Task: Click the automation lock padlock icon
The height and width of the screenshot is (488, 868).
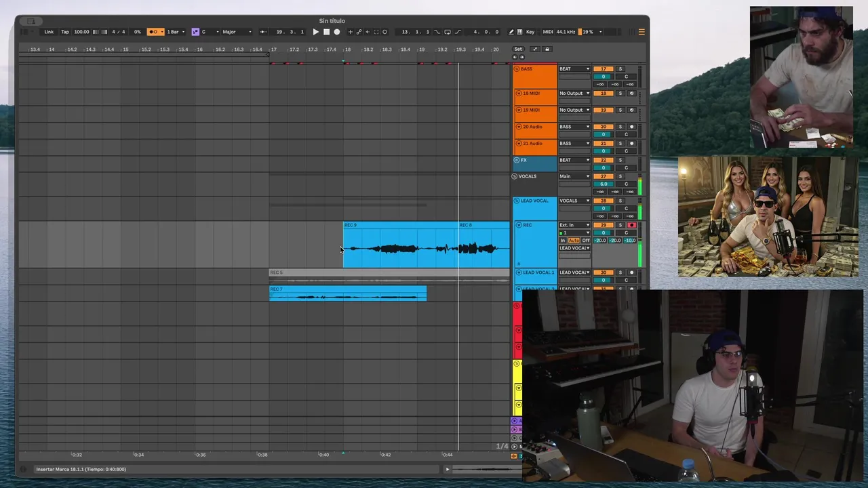Action: (547, 49)
